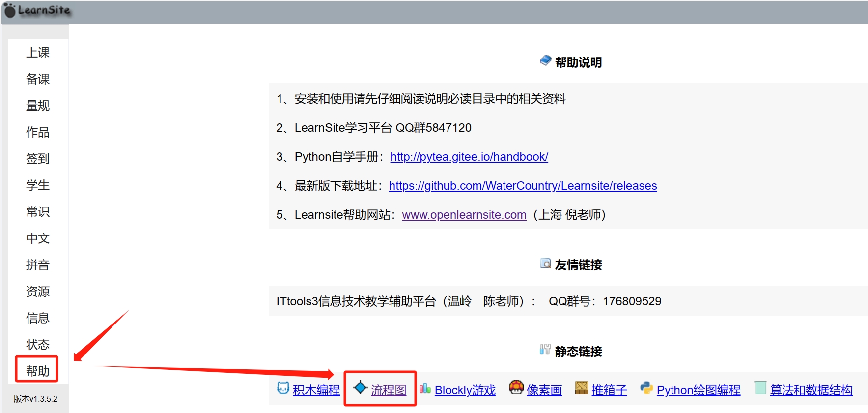The width and height of the screenshot is (868, 413).
Task: Open the pytea.gitee.io handbook link
Action: point(469,157)
